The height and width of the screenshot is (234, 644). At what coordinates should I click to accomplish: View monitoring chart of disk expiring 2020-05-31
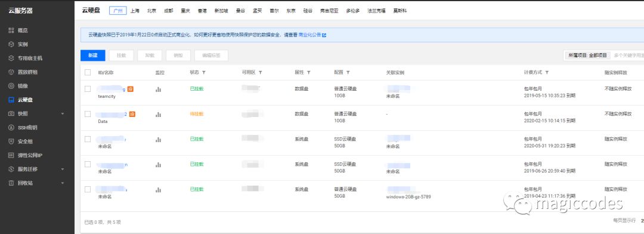click(x=158, y=140)
